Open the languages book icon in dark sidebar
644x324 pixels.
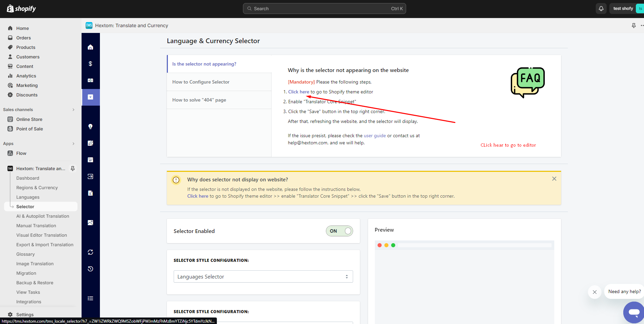(x=90, y=80)
